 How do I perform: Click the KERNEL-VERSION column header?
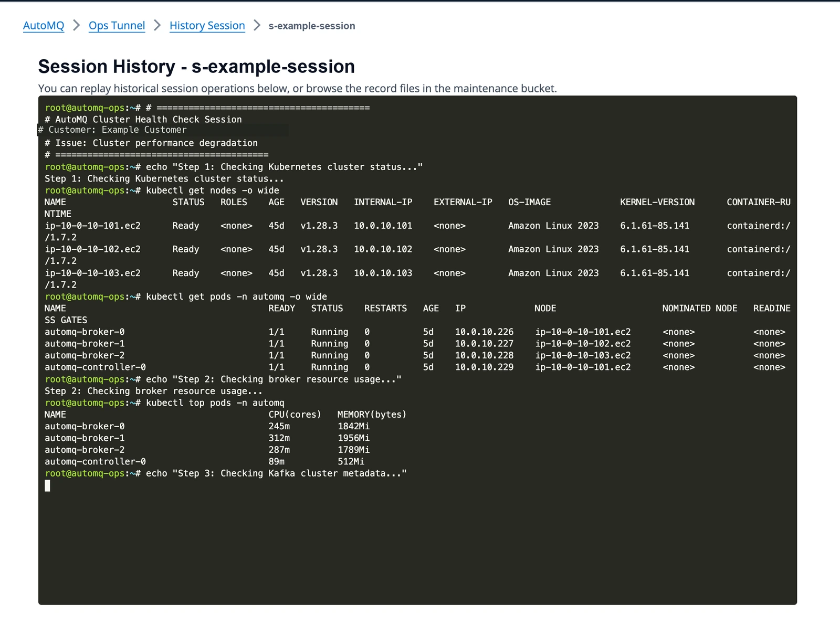click(x=657, y=202)
